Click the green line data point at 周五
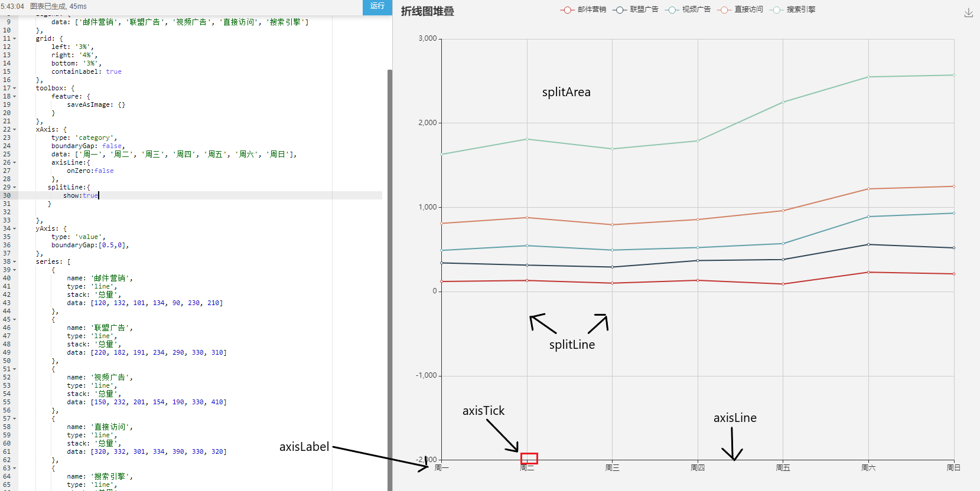980x491 pixels. point(783,102)
